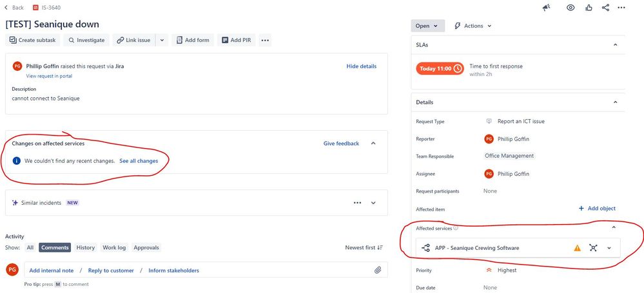Click service share-nodes icon beside APP
This screenshot has height=293, width=644.
tap(426, 248)
